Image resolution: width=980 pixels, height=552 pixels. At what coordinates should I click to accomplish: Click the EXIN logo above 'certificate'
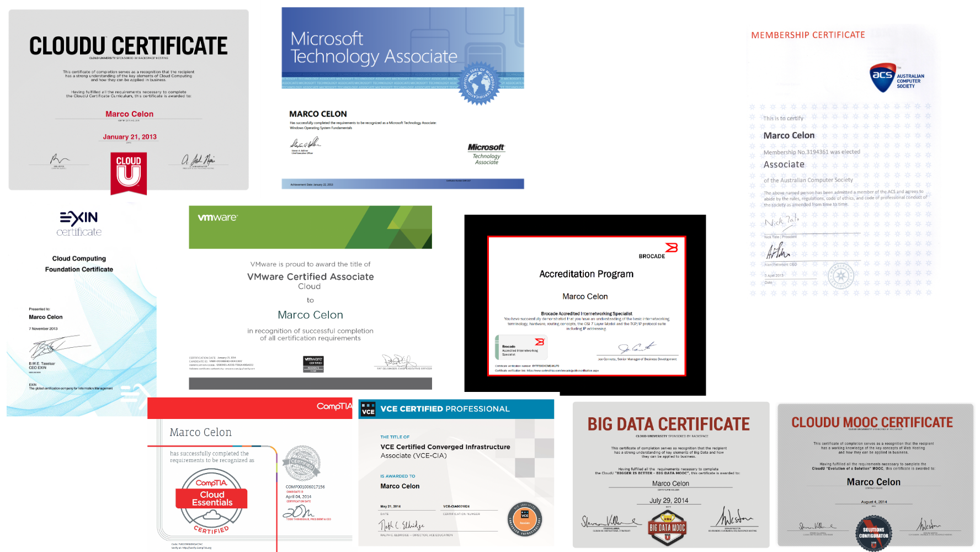79,218
